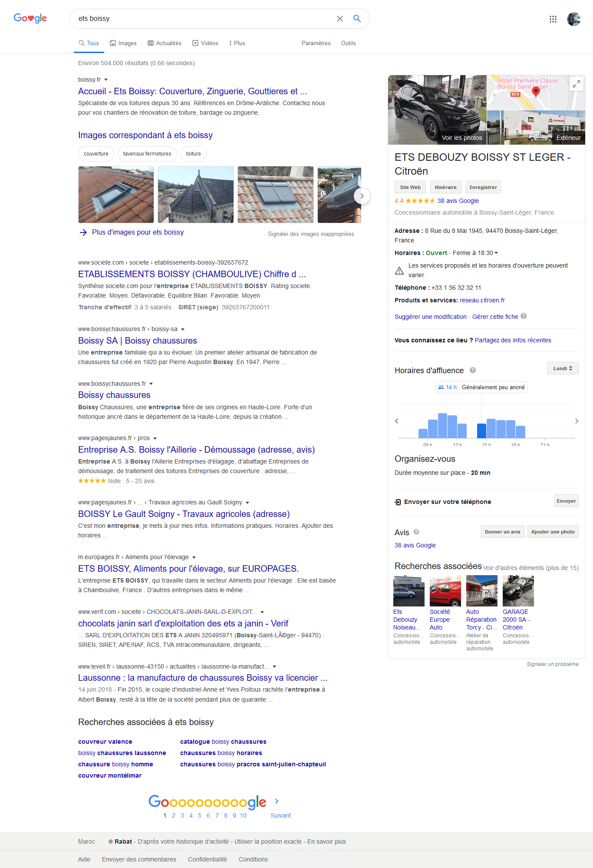Open GARAGE 2000 SA - Citroën thumbnail
593x868 pixels.
pyautogui.click(x=518, y=591)
